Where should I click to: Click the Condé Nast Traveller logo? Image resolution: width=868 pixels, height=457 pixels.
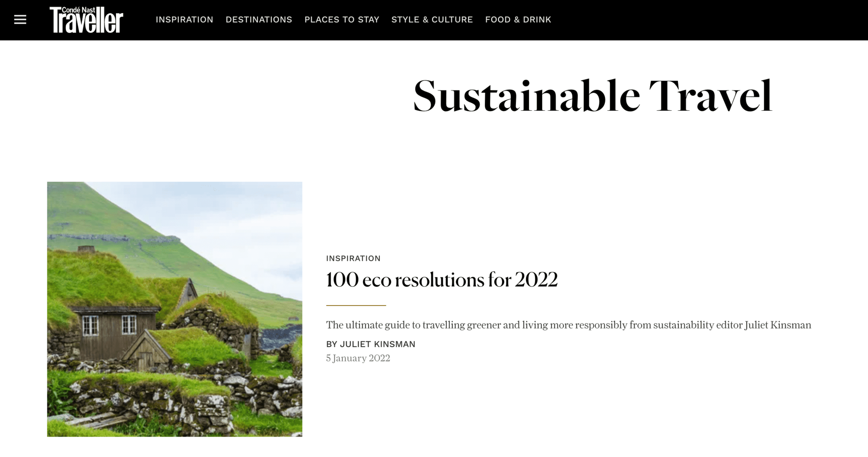86,20
